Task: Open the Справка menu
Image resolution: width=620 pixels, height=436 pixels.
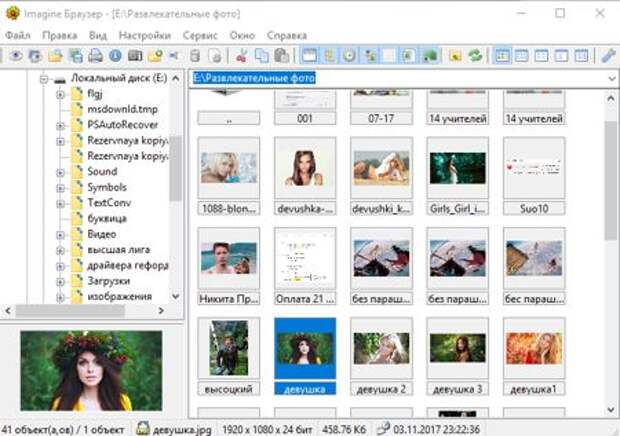Action: [x=287, y=35]
